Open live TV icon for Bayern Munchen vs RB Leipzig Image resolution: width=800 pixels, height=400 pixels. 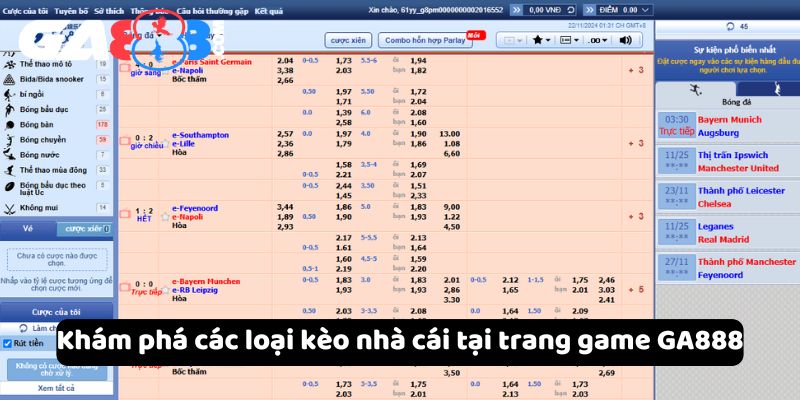point(124,287)
